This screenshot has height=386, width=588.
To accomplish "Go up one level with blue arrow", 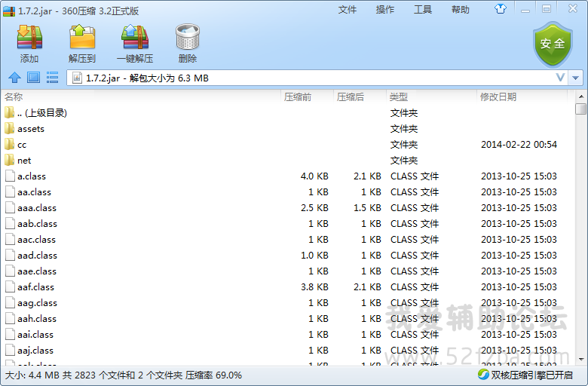I will [x=14, y=78].
